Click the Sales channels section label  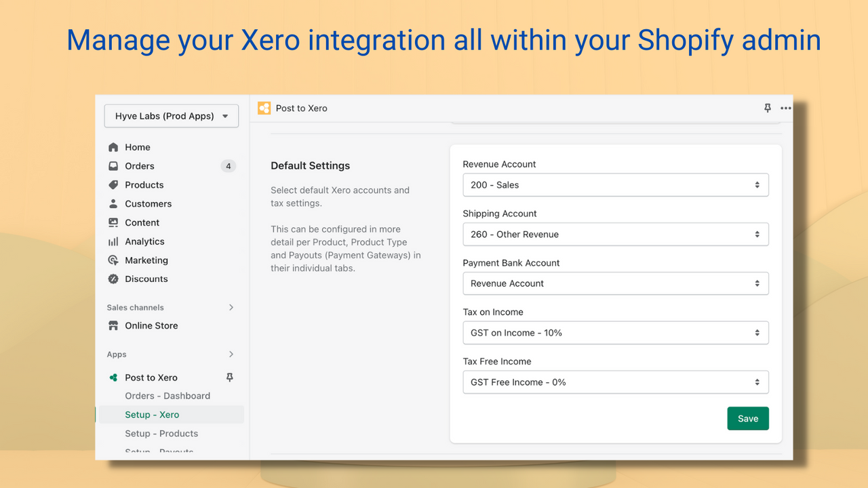[135, 308]
